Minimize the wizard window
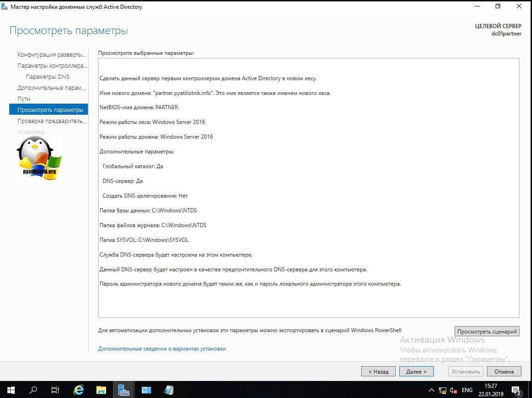Viewport: 532px width, 398px height. click(x=477, y=6)
